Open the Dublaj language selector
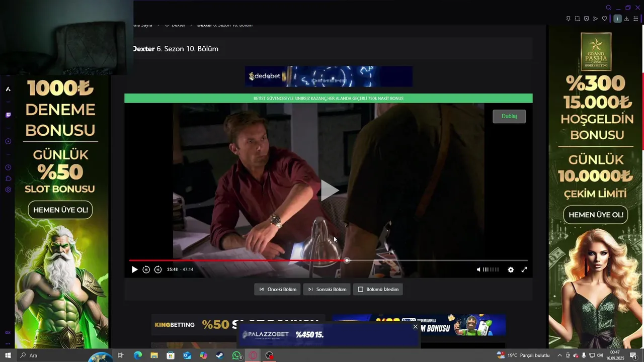This screenshot has height=362, width=644. click(x=509, y=116)
